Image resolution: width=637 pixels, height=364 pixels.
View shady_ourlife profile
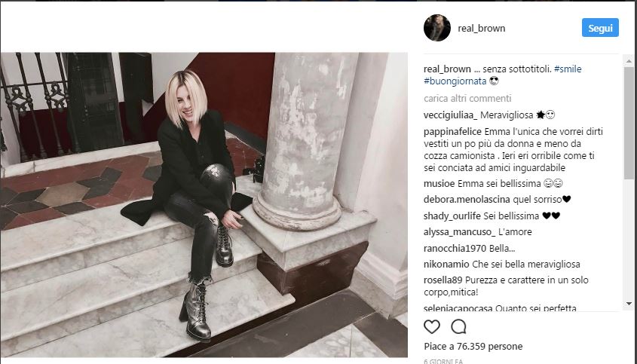[x=452, y=216]
